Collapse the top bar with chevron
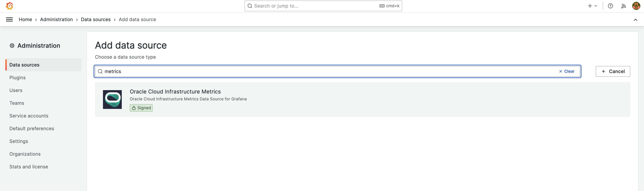This screenshot has height=191, width=644. (635, 20)
